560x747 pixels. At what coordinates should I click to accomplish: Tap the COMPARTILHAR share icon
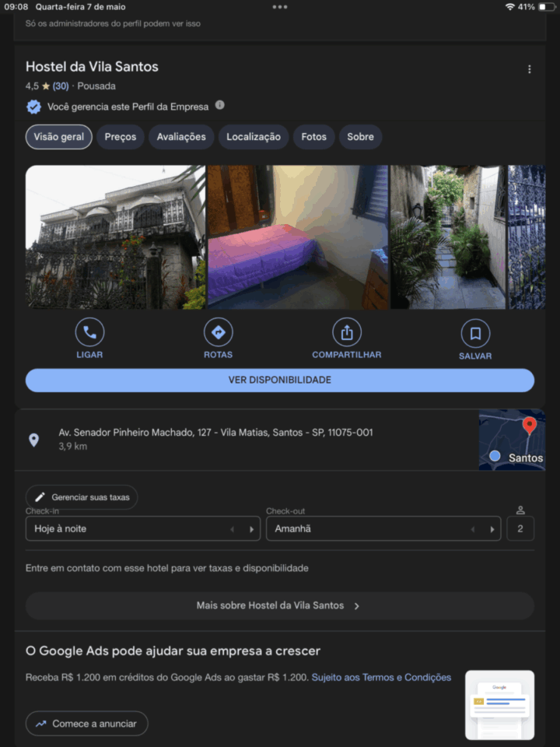[x=347, y=332]
